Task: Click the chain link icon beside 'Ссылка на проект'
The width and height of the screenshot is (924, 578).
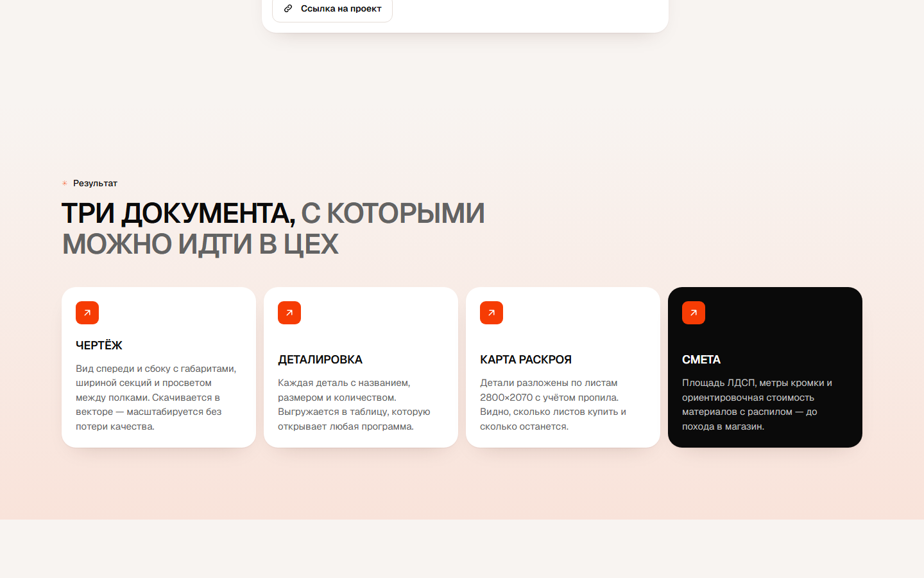Action: pyautogui.click(x=288, y=8)
